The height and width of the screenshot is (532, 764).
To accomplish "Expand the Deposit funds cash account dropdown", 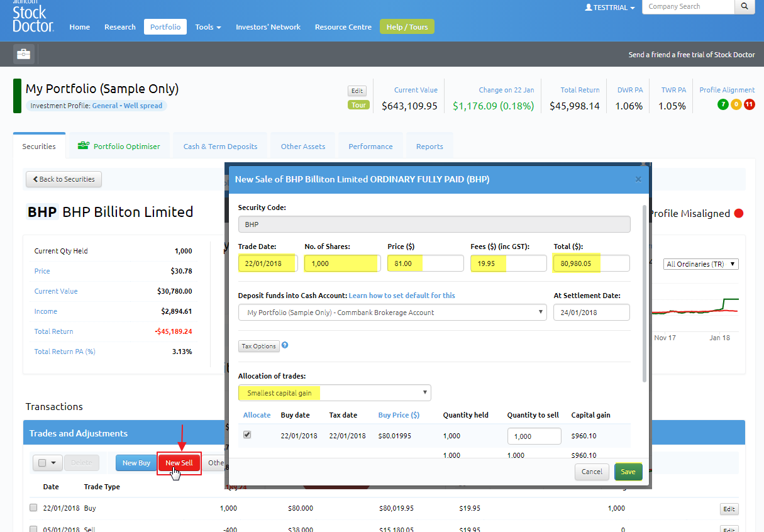I will [392, 313].
